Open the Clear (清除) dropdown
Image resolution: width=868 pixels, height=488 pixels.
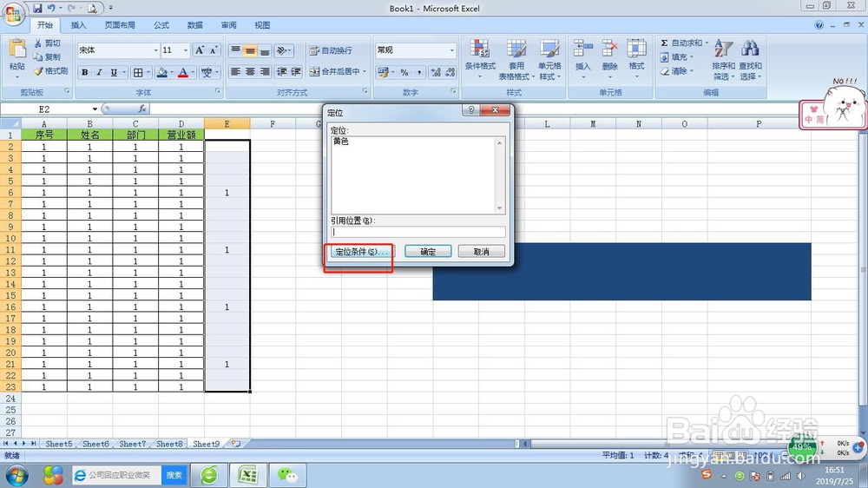pos(676,71)
